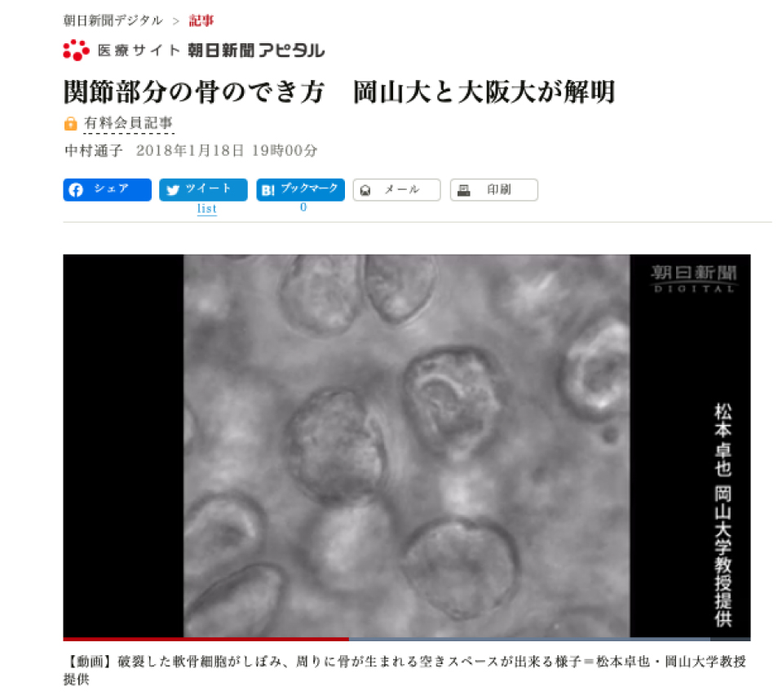Click the printer icon

463,190
